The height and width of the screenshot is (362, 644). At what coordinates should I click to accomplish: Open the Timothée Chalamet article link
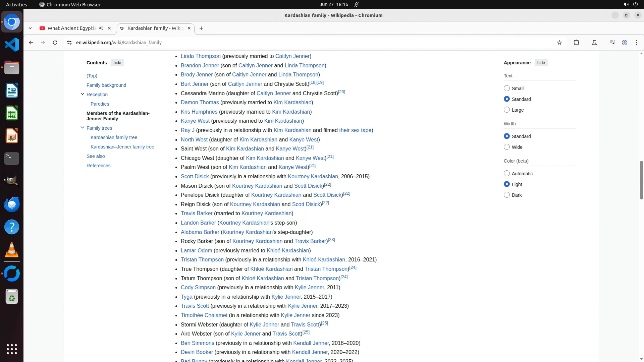point(204,315)
